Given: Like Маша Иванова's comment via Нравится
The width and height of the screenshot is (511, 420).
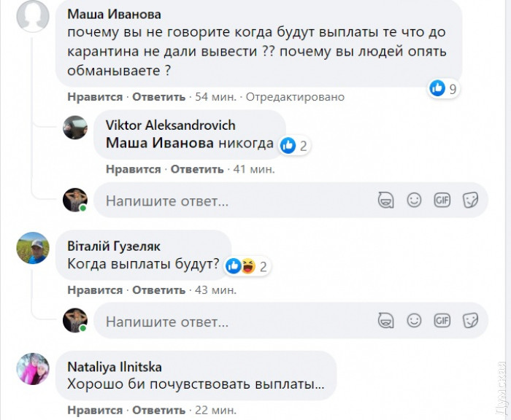Looking at the screenshot, I should point(95,97).
